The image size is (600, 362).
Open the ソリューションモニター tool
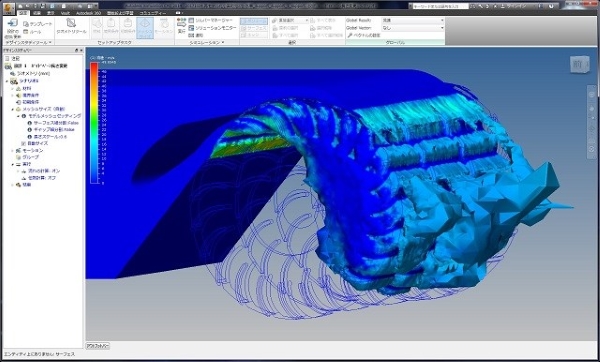coord(212,28)
